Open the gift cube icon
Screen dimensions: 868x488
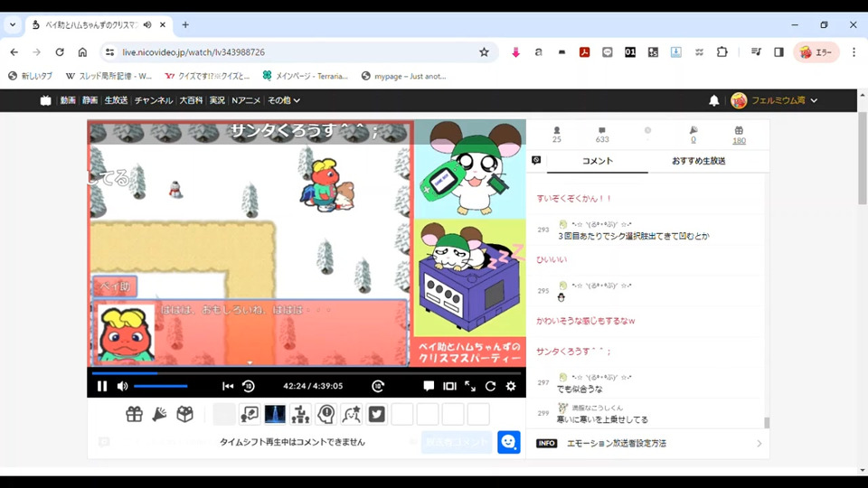[184, 414]
